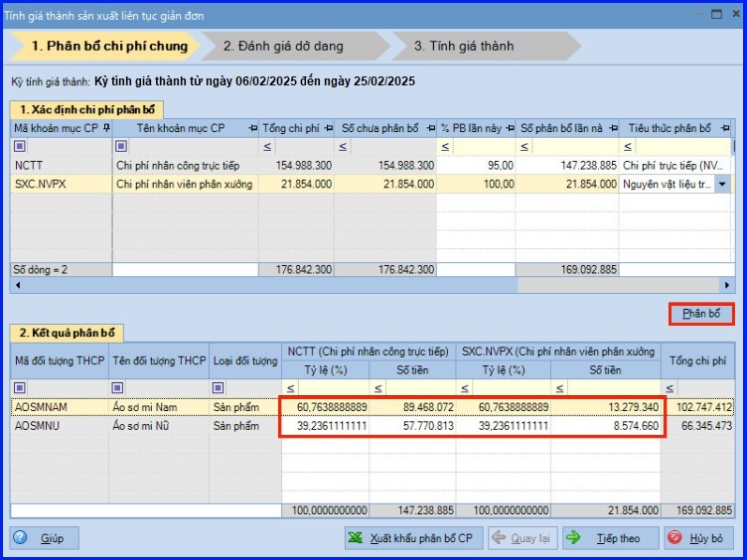Screen dimensions: 747x560
Task: Edit % PB lần này for NCTT row
Action: (476, 165)
